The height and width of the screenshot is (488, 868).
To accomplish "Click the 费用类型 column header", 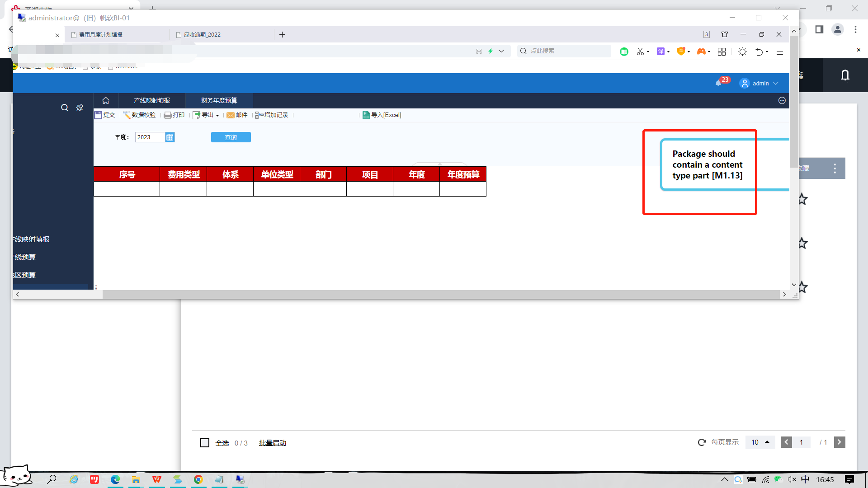I will click(184, 174).
